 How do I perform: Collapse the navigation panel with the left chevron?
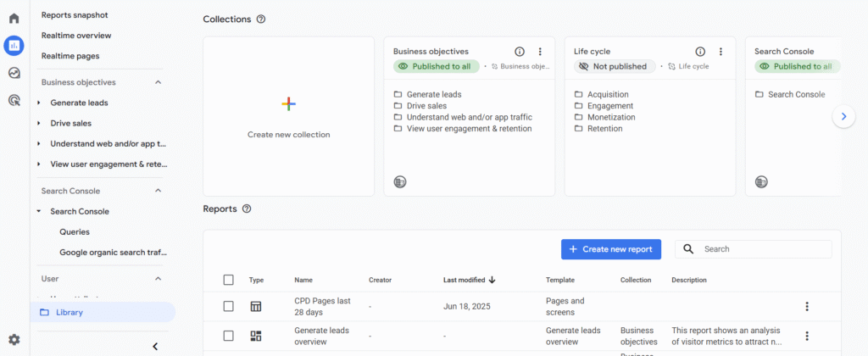[x=155, y=347]
